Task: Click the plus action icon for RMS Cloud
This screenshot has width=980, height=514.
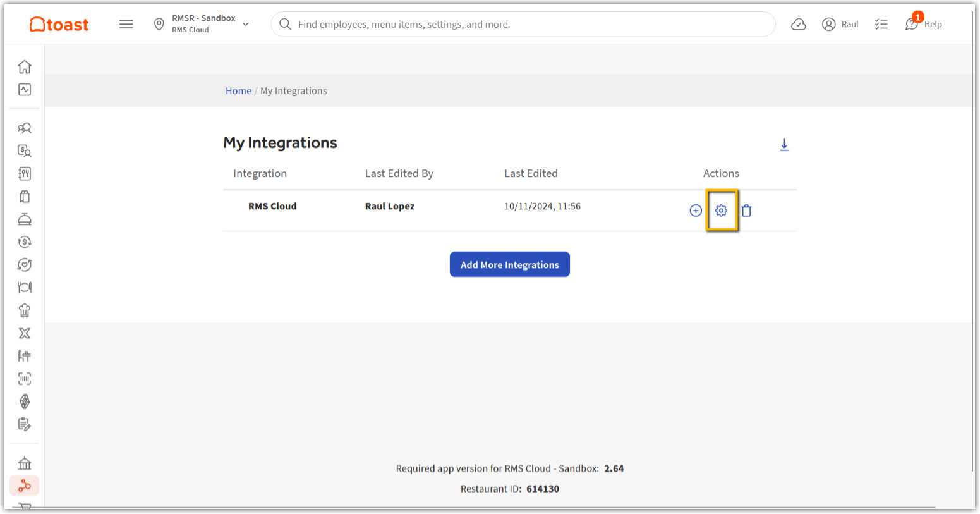Action: [x=696, y=211]
